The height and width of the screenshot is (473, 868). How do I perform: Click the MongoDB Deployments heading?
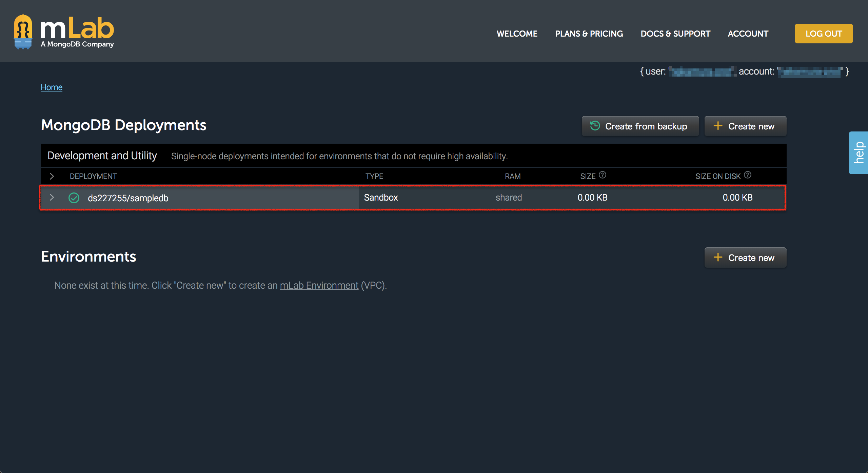[x=123, y=125]
